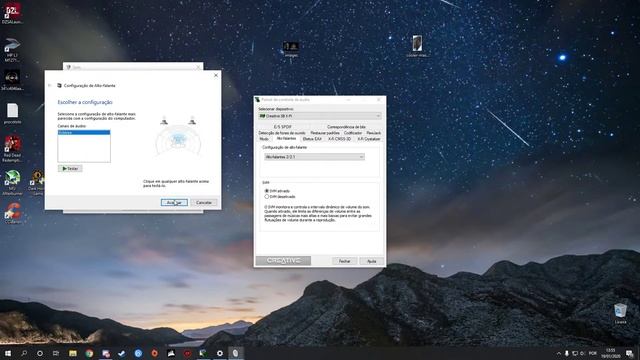Viewport: 640px width, 360px height.
Task: Open File Explorer from taskbar
Action: tap(73, 353)
